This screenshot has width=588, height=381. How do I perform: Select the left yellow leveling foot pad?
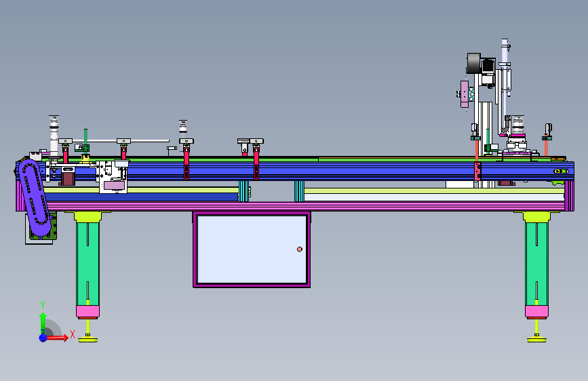coord(87,340)
